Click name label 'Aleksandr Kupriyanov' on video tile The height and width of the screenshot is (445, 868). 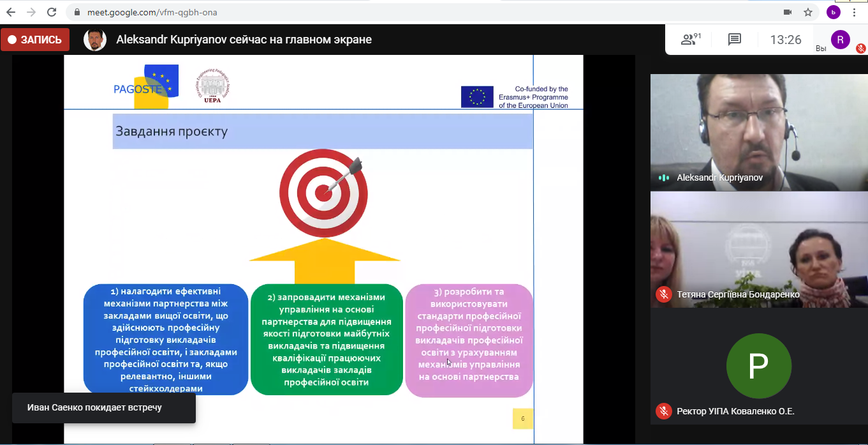click(x=719, y=177)
